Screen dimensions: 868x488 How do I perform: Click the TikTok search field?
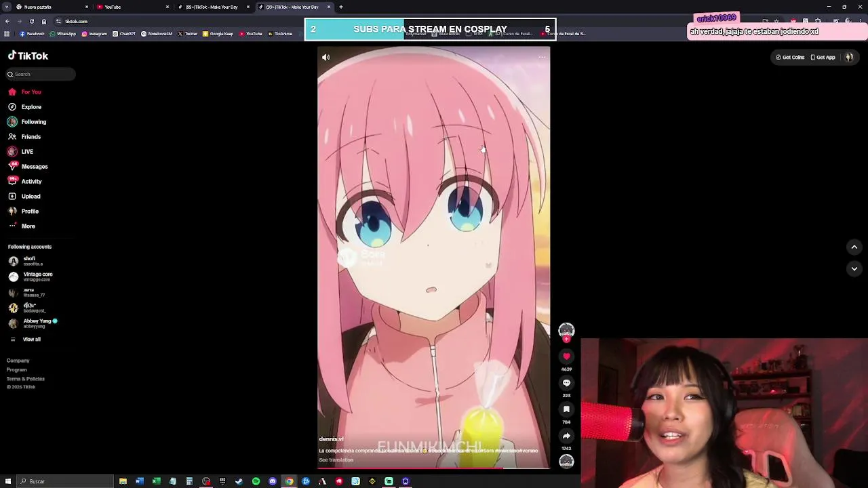[x=41, y=74]
